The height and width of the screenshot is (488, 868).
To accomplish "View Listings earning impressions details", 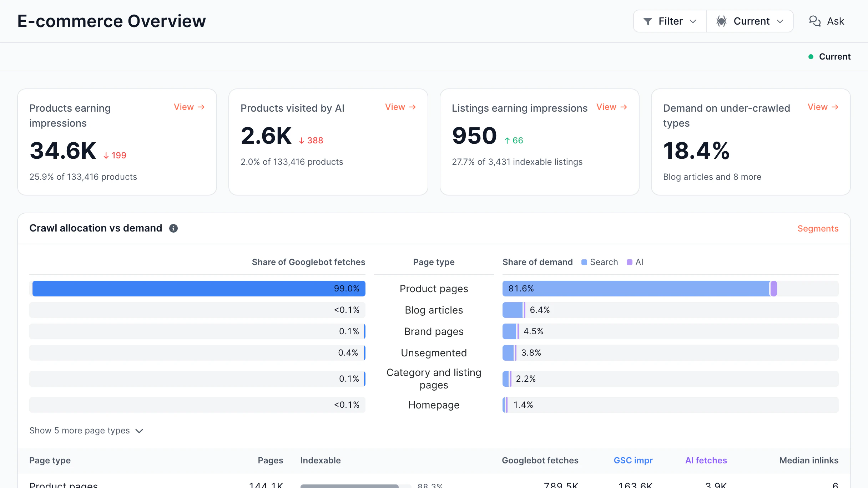I will (612, 107).
